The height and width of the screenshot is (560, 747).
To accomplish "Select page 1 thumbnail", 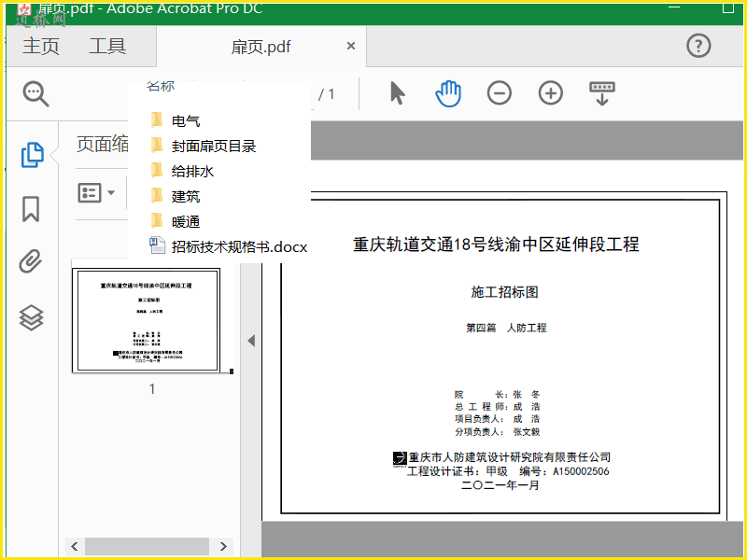I will 147,320.
